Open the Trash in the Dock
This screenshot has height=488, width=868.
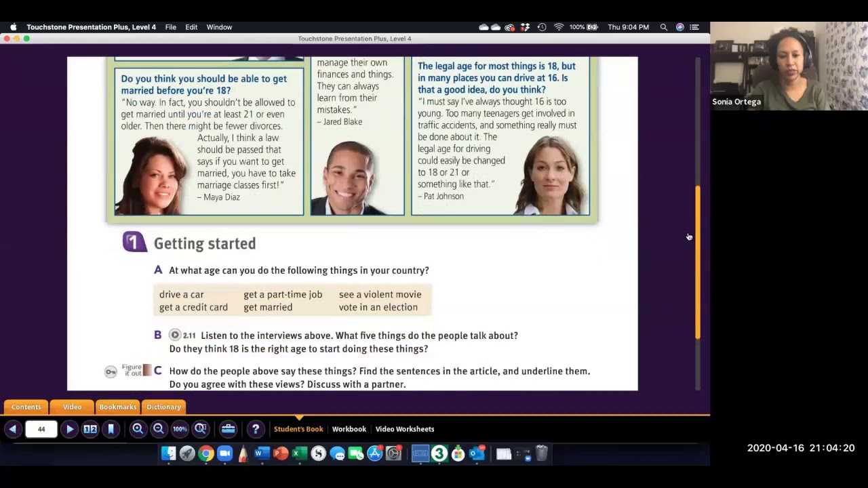pos(541,453)
